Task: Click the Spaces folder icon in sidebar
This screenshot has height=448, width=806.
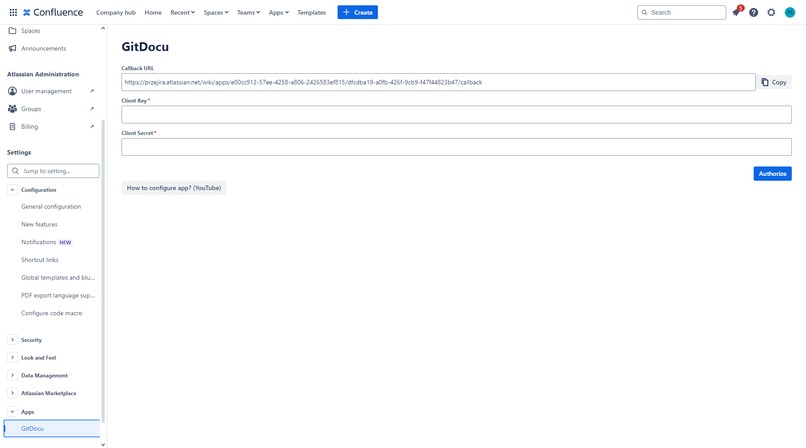Action: pos(12,31)
